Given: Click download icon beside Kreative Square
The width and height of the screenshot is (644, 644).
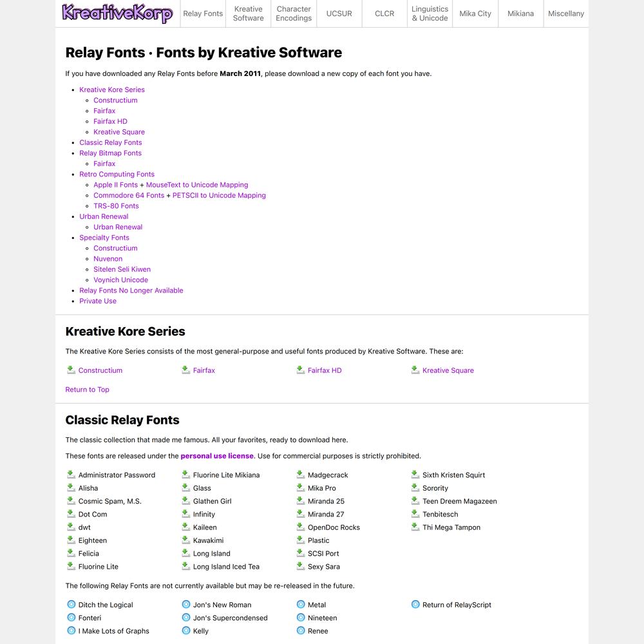Looking at the screenshot, I should (415, 370).
